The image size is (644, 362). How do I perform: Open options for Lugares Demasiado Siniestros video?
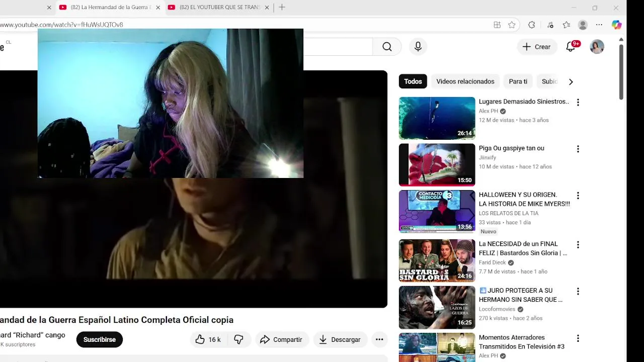pyautogui.click(x=578, y=102)
